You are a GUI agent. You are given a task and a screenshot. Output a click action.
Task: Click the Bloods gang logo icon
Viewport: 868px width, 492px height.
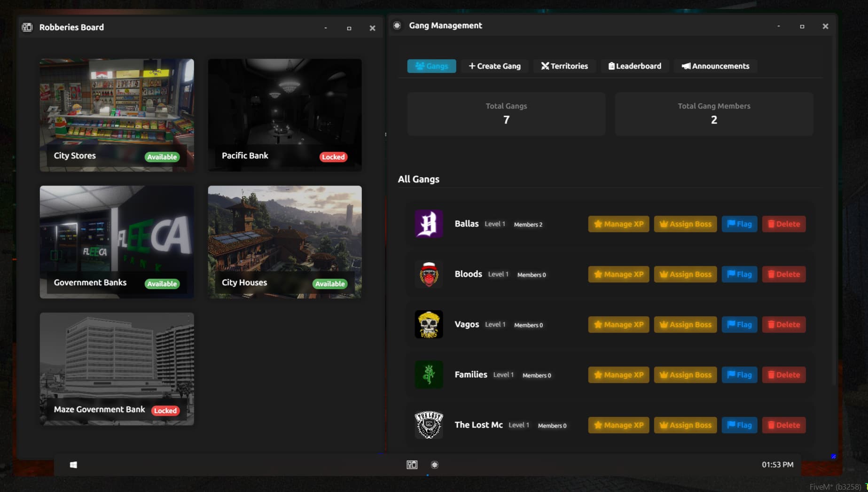click(429, 274)
